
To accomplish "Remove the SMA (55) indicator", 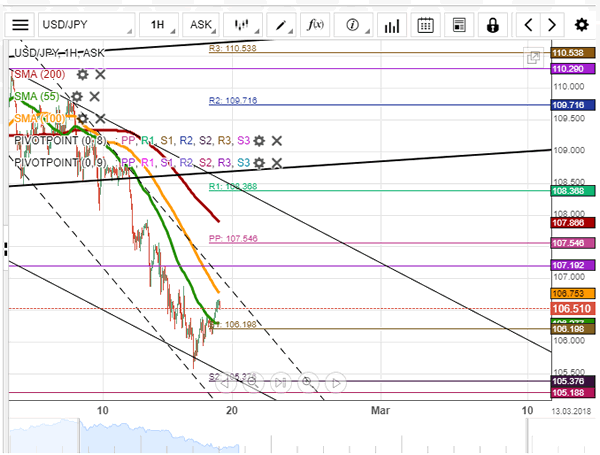I will point(94,96).
